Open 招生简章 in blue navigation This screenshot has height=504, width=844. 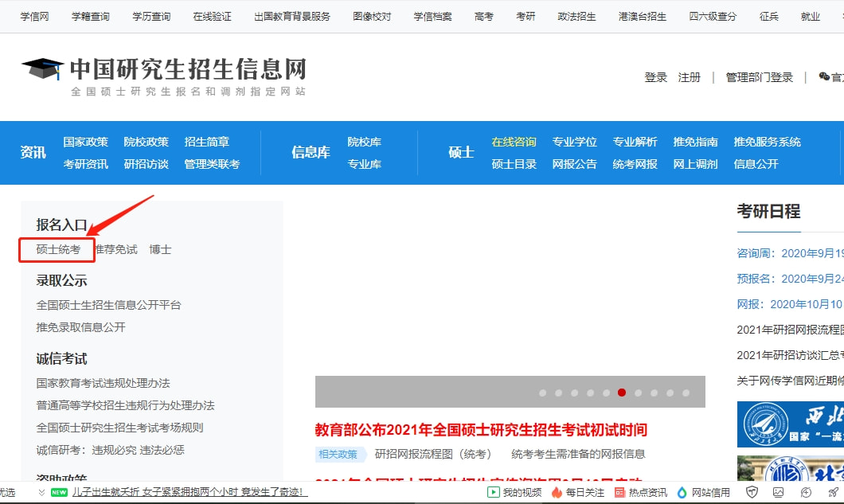(x=207, y=142)
